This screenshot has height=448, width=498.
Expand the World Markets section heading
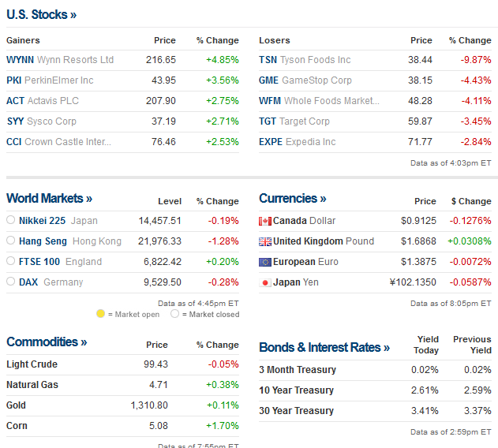(x=49, y=199)
